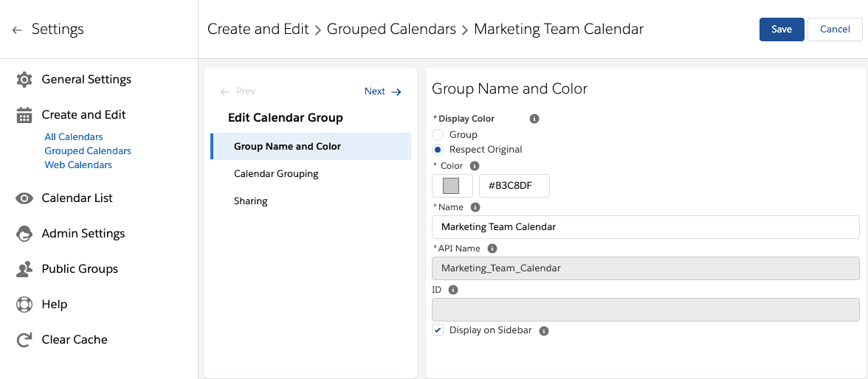Click the info icon next to Color

(x=475, y=165)
